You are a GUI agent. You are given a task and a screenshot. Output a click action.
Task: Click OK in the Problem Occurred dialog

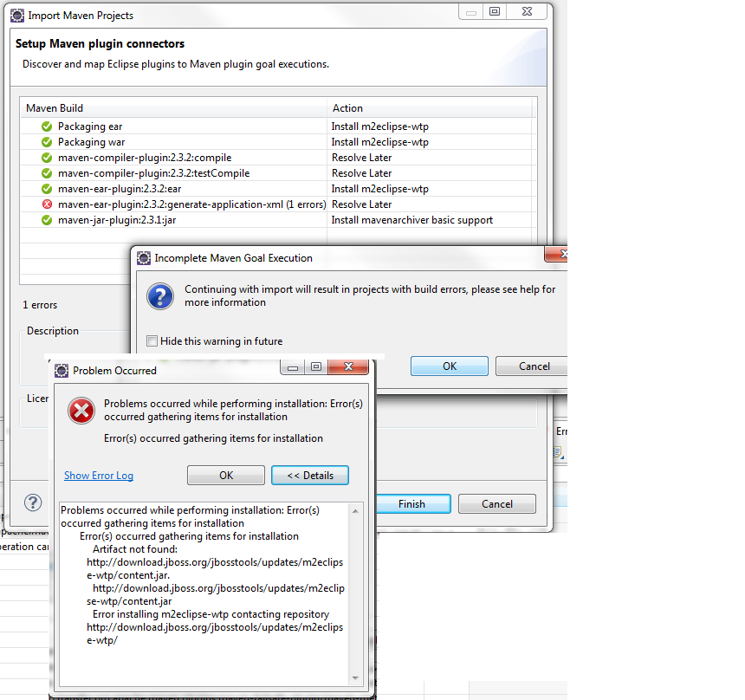(x=226, y=476)
